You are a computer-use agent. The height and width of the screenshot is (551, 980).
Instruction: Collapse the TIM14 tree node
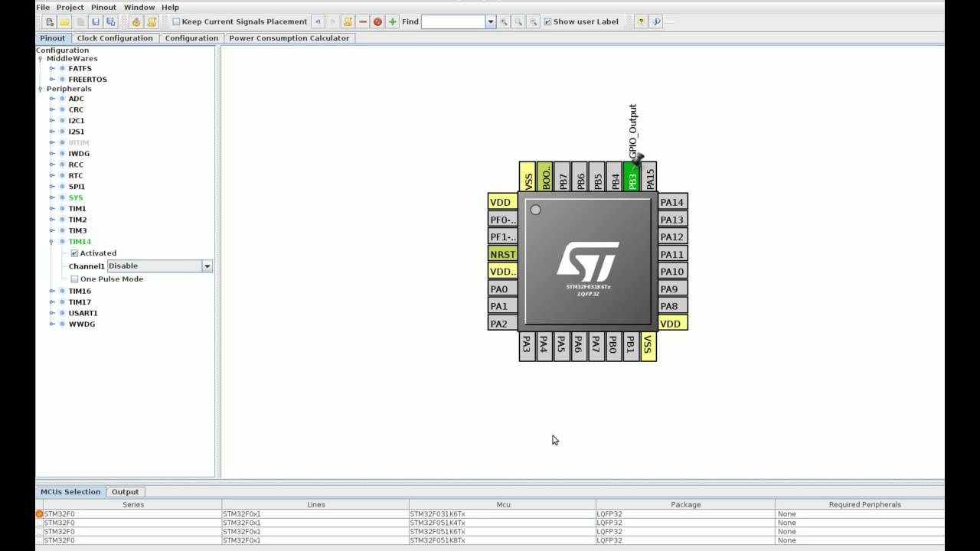(51, 242)
